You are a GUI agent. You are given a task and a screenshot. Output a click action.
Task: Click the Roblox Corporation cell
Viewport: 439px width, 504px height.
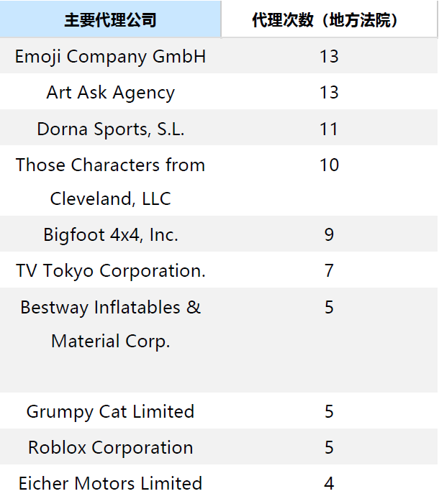point(110,447)
